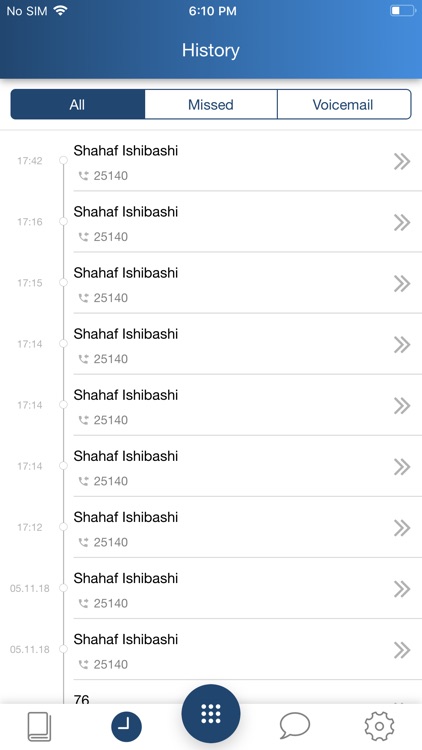Open the settings gear icon
Image resolution: width=422 pixels, height=750 pixels.
(379, 726)
